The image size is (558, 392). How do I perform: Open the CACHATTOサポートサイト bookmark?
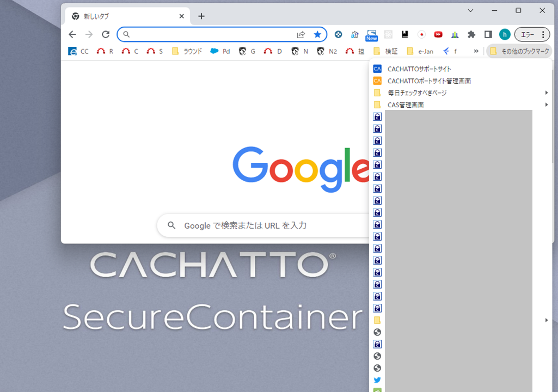419,69
